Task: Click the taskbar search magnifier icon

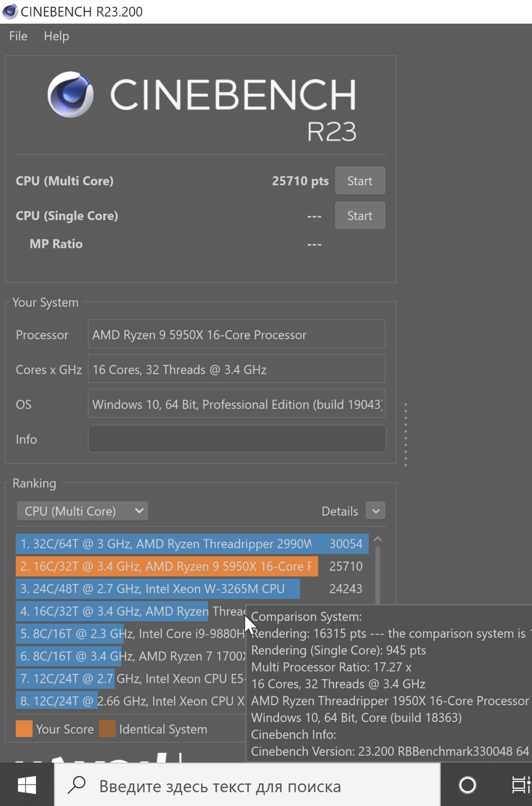Action: (x=77, y=785)
